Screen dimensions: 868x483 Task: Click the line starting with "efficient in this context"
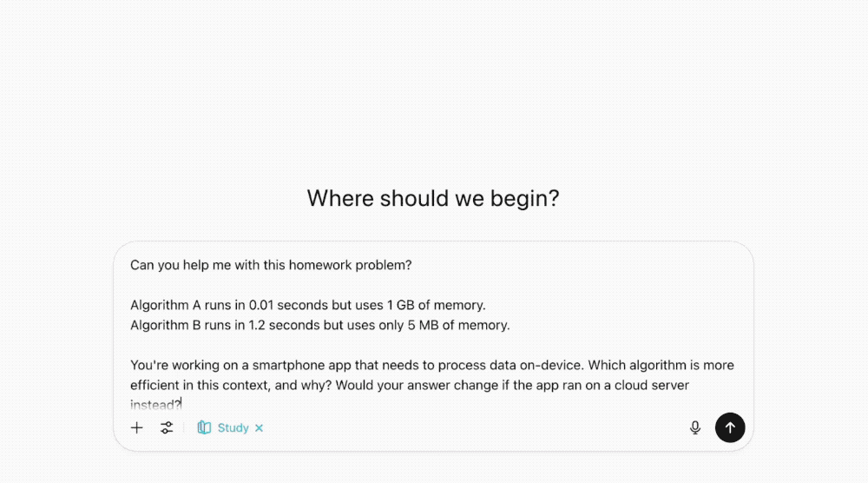[x=409, y=385]
